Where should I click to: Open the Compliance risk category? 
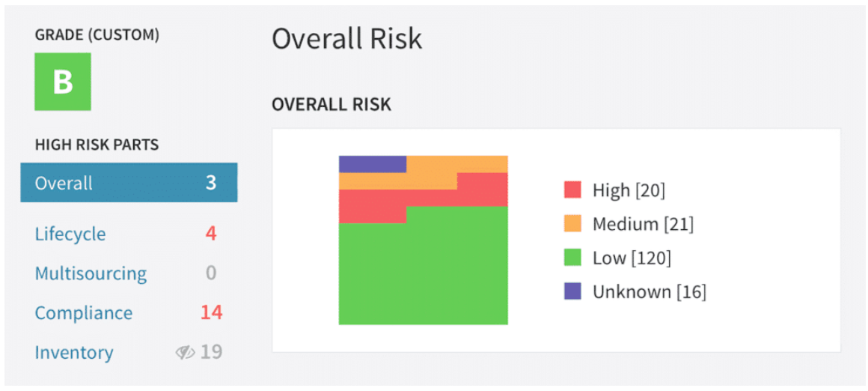[x=84, y=313]
